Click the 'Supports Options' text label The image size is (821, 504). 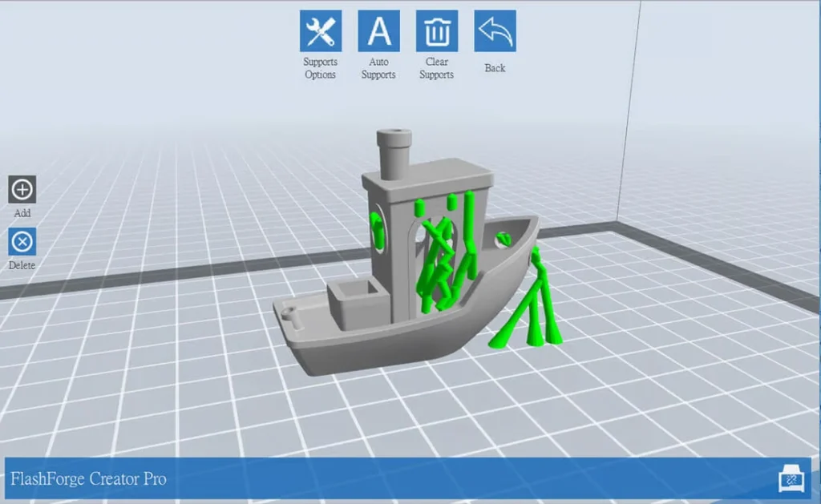coord(321,68)
